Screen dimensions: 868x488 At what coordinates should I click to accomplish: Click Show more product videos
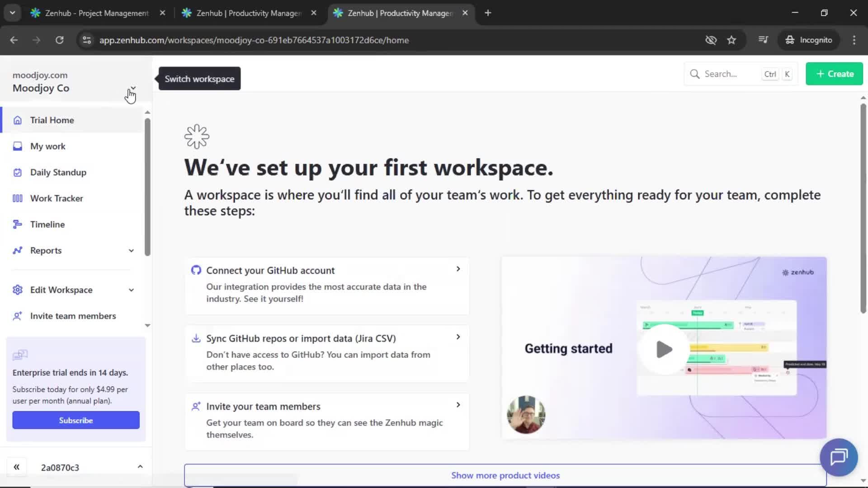point(505,475)
